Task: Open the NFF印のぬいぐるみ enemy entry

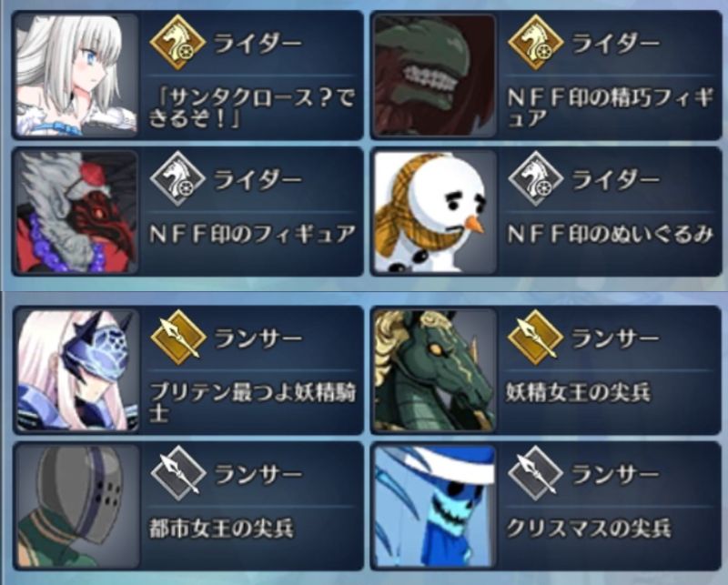Action: [546, 212]
